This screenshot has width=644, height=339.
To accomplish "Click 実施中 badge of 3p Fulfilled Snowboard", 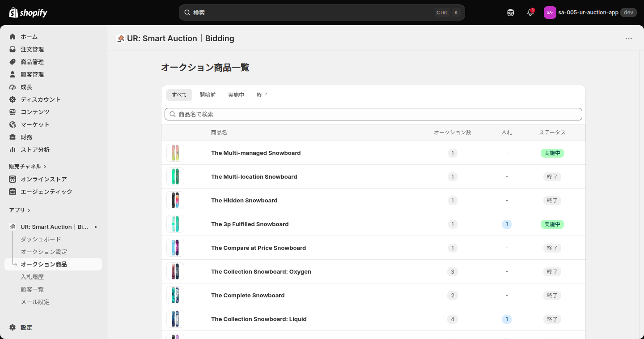I will 552,224.
